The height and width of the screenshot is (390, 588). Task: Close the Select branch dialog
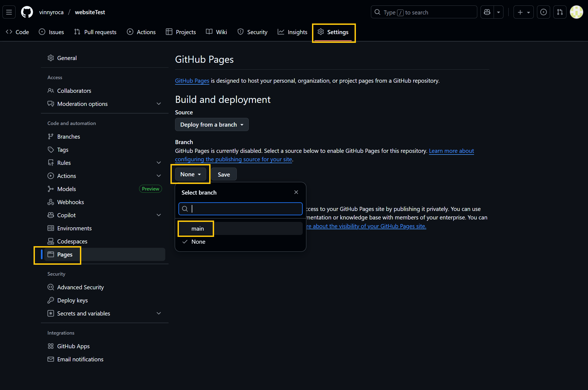click(296, 192)
